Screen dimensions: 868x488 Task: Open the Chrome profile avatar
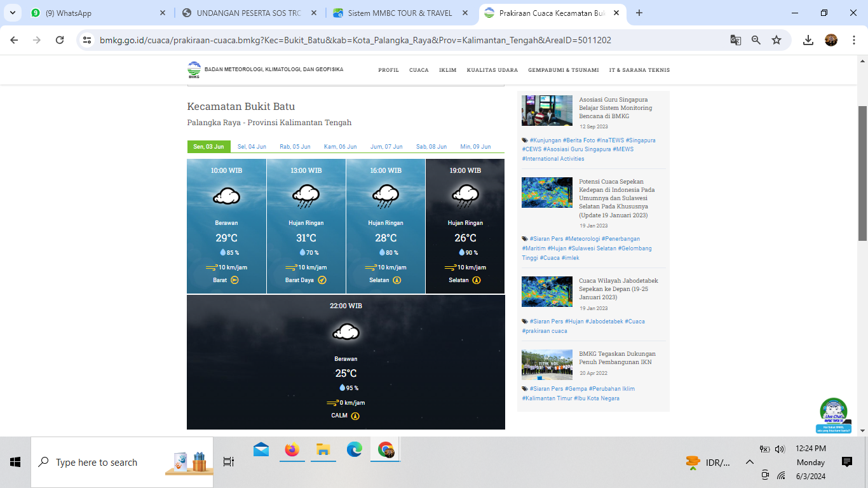pyautogui.click(x=831, y=40)
